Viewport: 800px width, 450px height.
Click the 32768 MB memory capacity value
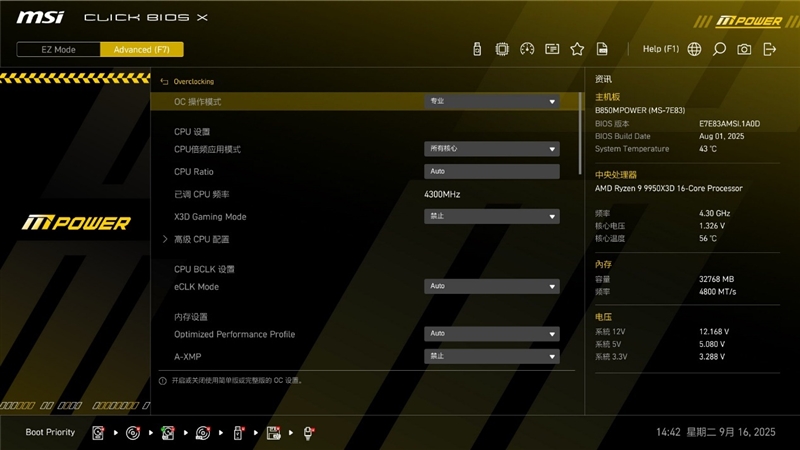[x=716, y=279]
